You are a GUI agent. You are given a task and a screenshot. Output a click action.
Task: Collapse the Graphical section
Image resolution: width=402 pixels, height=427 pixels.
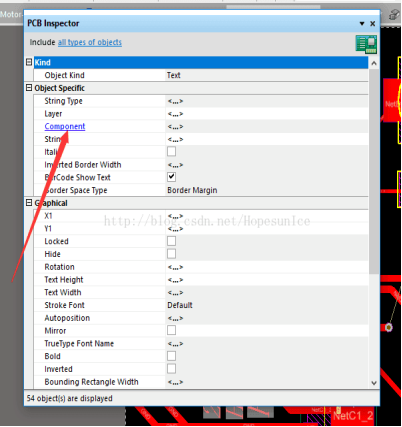point(29,203)
